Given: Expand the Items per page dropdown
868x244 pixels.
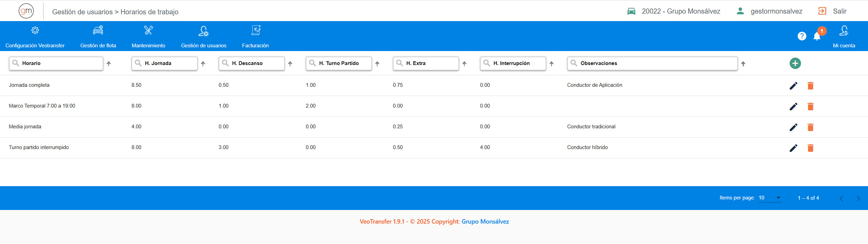Looking at the screenshot, I should click(x=770, y=198).
